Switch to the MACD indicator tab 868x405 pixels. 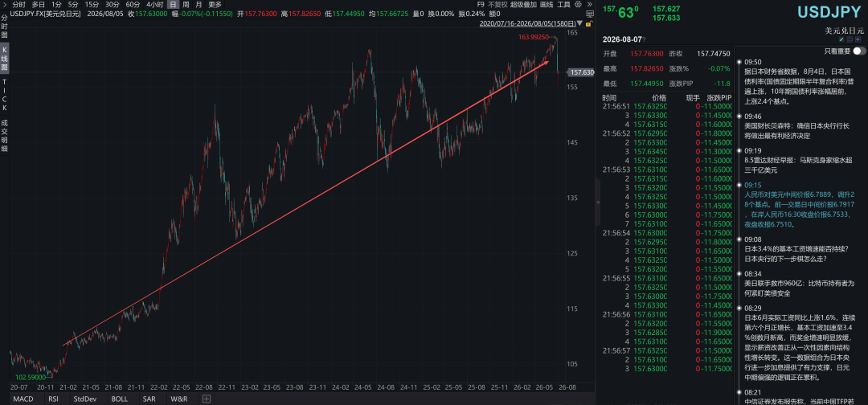coord(23,399)
